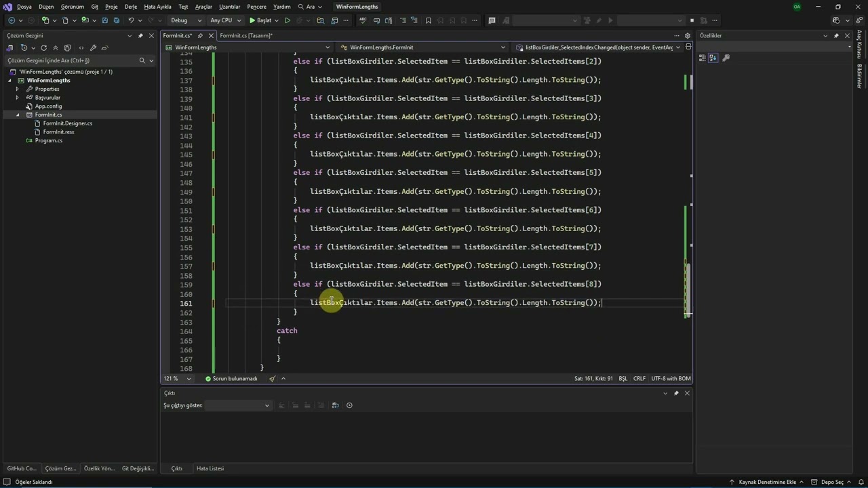Open the 'Şu çıktıyı göster' combo box
The image size is (868, 488).
237,405
